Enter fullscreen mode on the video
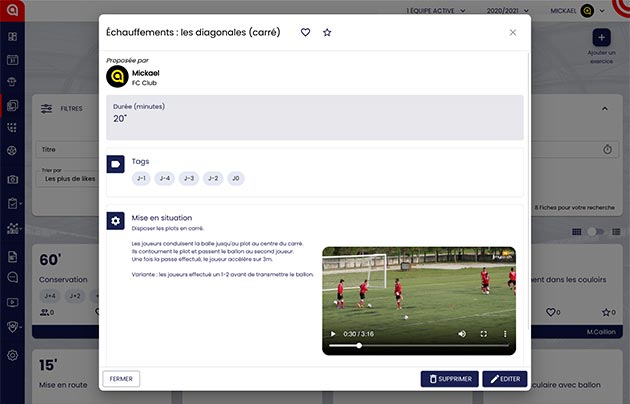The image size is (630, 404). point(484,333)
